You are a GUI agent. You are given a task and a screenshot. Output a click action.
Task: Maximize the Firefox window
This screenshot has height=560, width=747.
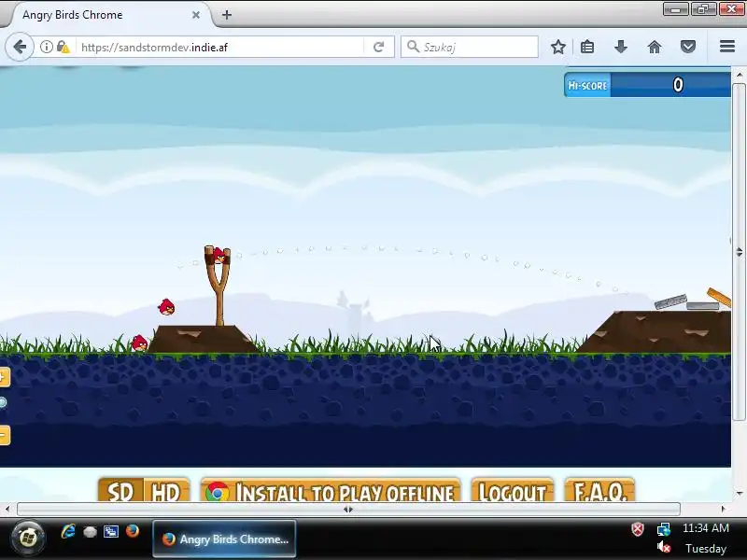pyautogui.click(x=703, y=9)
